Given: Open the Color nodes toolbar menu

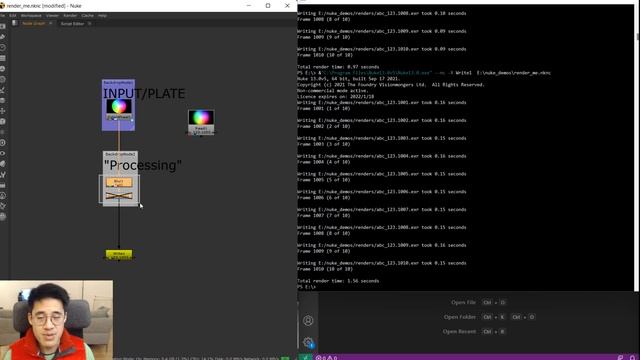Looking at the screenshot, I should click(x=3, y=69).
